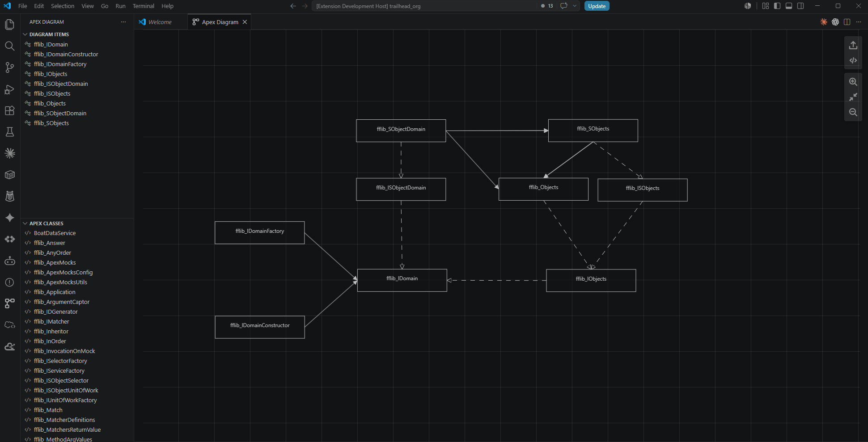Click the export diagram upload icon
Screen dimensions: 868x442
pos(853,45)
